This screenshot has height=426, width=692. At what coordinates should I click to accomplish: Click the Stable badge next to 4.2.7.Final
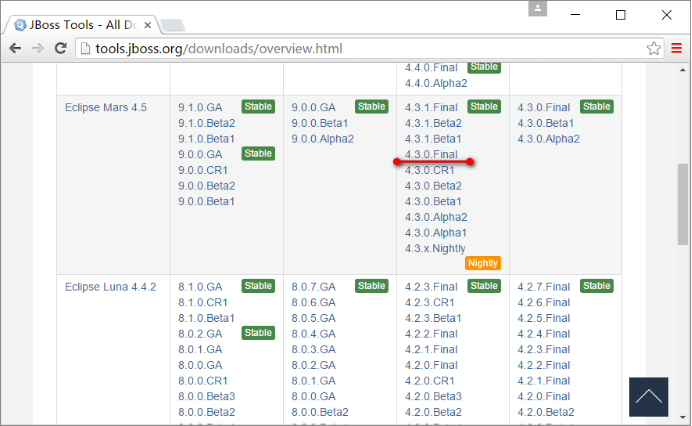click(x=597, y=286)
